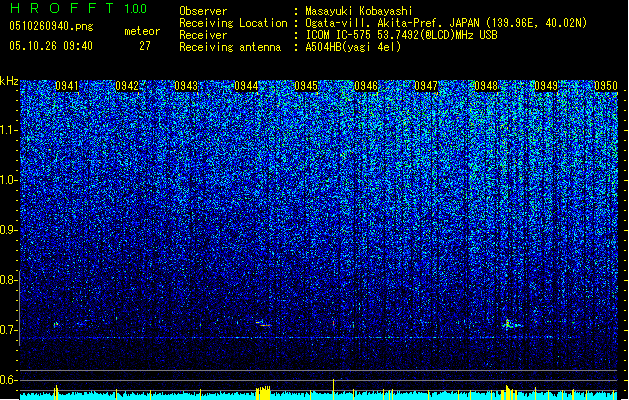Click the 0945 time marker
Screen dimensions: 629x400
click(x=306, y=86)
